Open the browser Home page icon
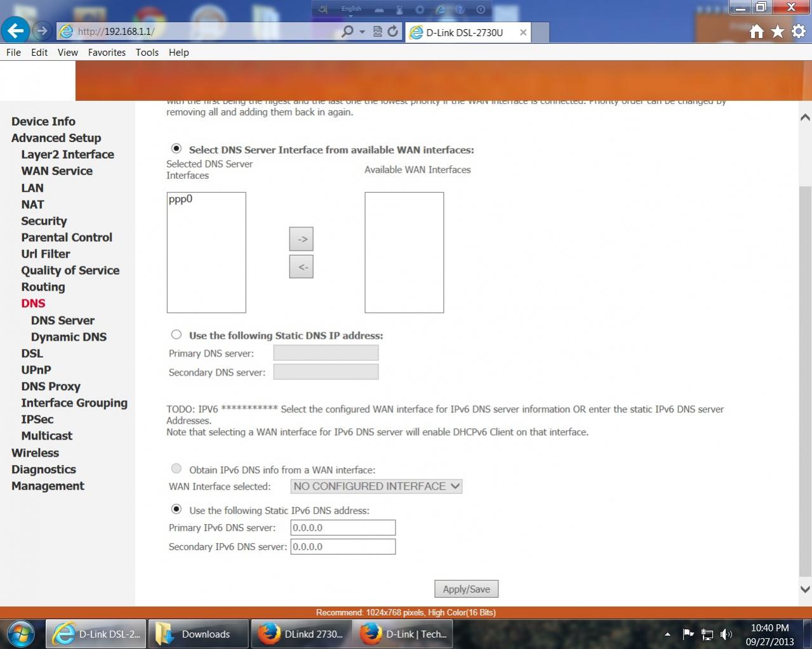812x649 pixels. pos(756,32)
